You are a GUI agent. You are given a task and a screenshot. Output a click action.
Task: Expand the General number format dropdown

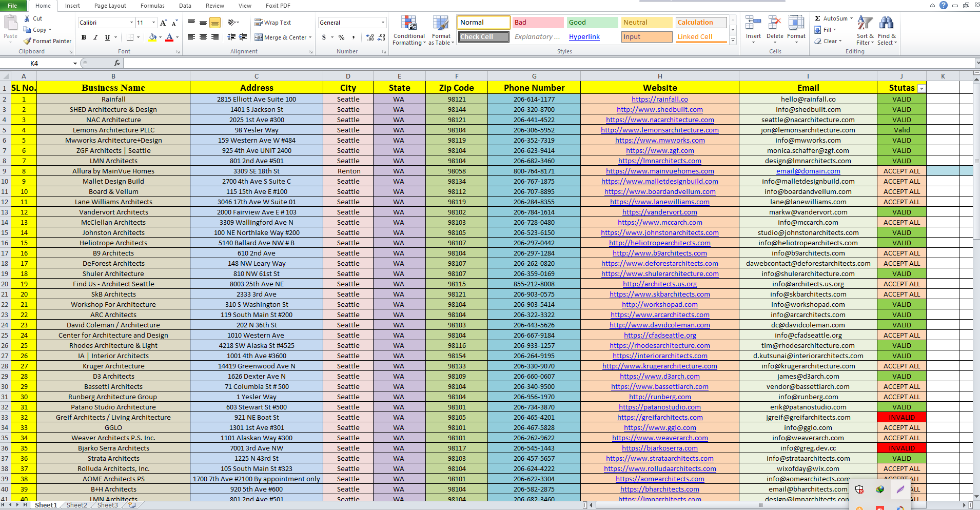point(382,23)
